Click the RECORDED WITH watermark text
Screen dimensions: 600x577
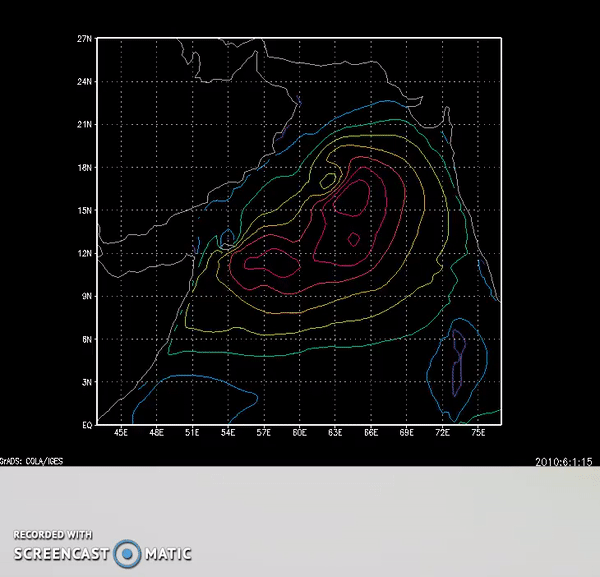point(53,534)
